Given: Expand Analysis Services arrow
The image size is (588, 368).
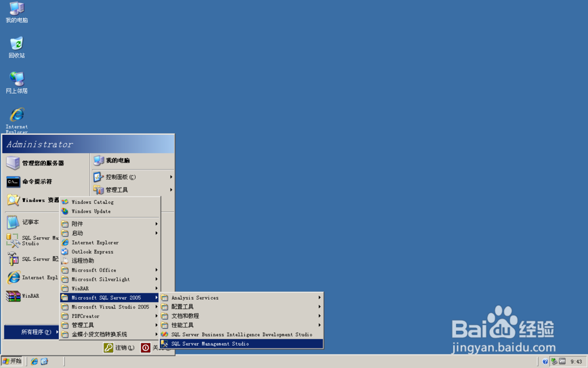Looking at the screenshot, I should pos(319,298).
